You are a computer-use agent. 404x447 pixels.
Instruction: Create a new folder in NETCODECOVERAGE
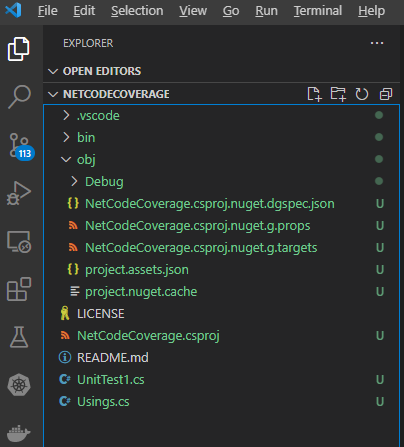pos(338,94)
